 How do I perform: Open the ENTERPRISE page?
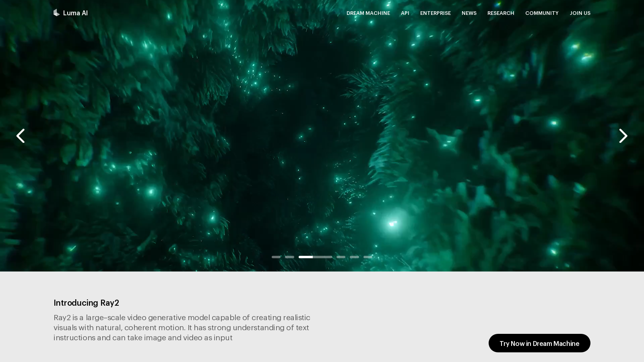pos(436,13)
